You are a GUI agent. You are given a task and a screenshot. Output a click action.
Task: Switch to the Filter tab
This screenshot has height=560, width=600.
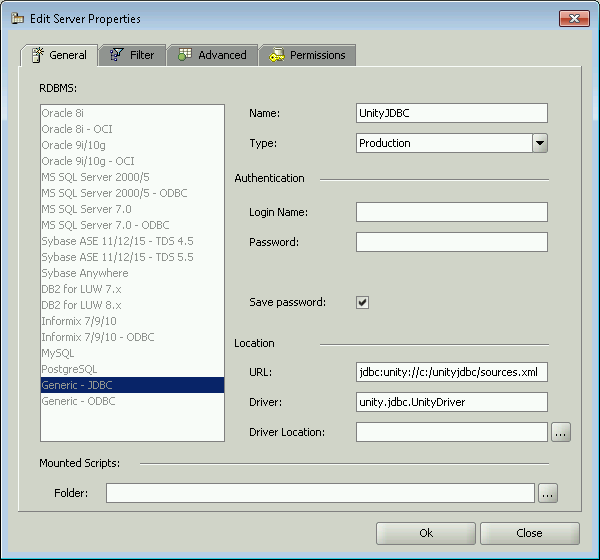132,55
